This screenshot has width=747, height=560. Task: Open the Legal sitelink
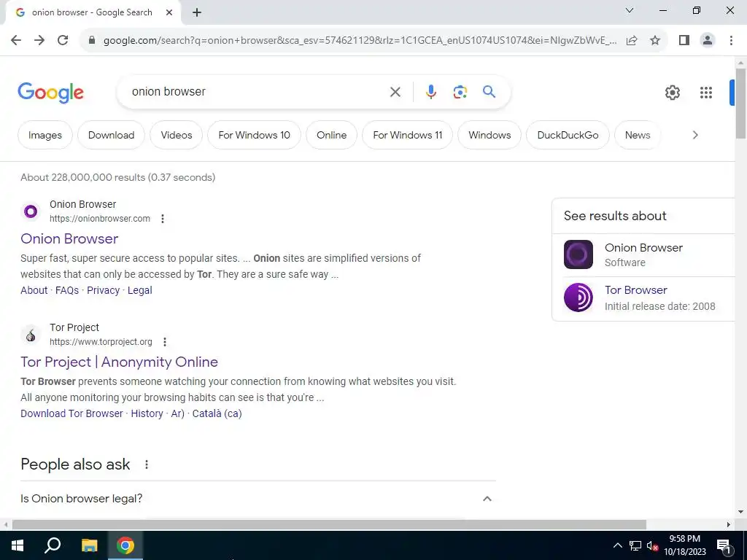coord(139,290)
